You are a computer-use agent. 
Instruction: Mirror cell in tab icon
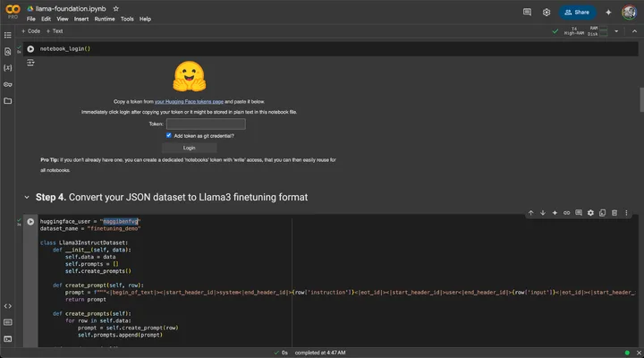602,213
